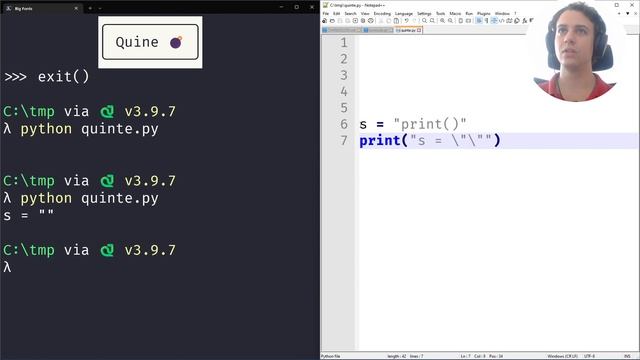Create a new file in Notepad++ toolbar
The width and height of the screenshot is (640, 360).
coord(324,21)
